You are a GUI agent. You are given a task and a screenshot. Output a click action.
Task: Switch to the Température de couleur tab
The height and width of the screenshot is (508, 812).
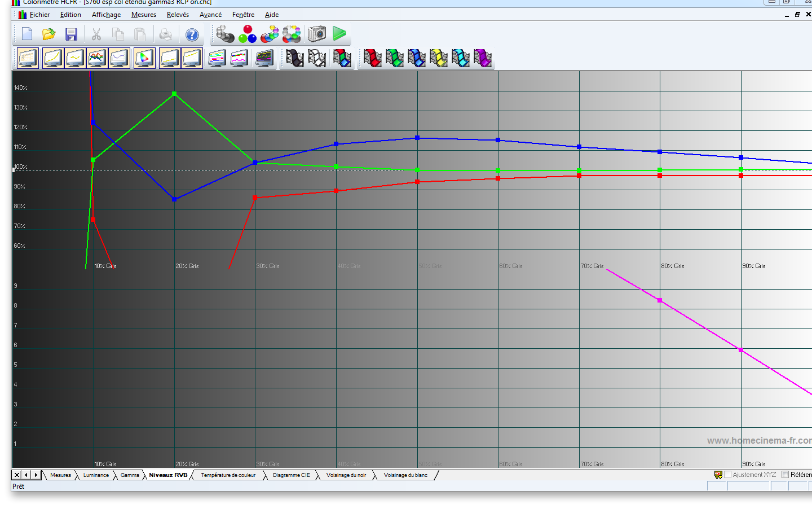click(x=228, y=475)
